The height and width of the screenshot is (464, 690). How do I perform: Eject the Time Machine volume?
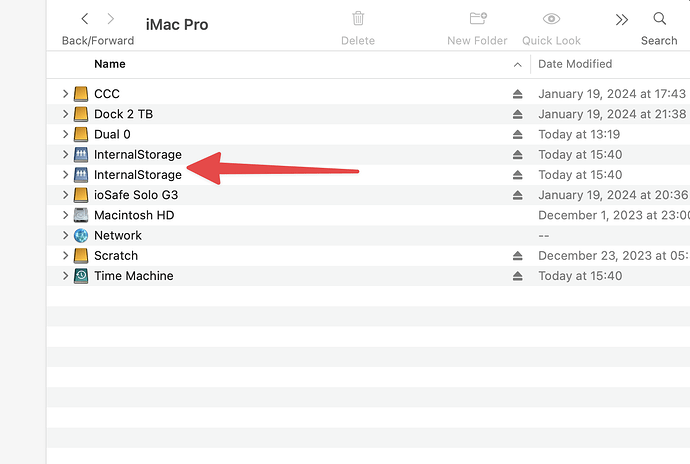click(x=517, y=276)
